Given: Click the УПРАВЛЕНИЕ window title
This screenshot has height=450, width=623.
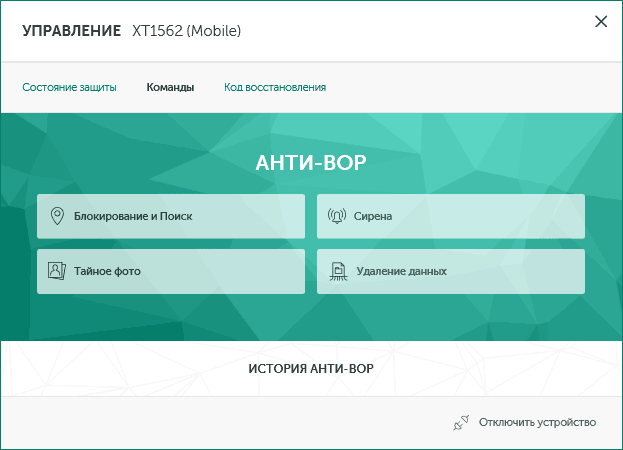Looking at the screenshot, I should tap(70, 31).
